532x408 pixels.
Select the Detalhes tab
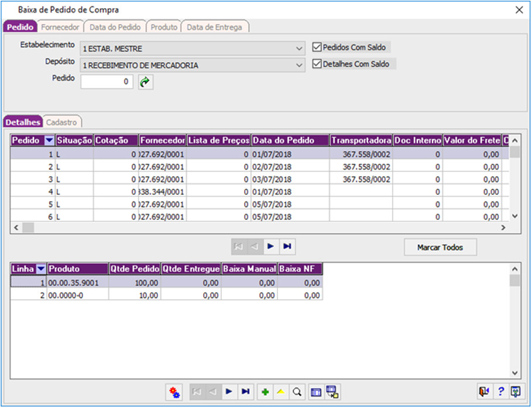[23, 122]
